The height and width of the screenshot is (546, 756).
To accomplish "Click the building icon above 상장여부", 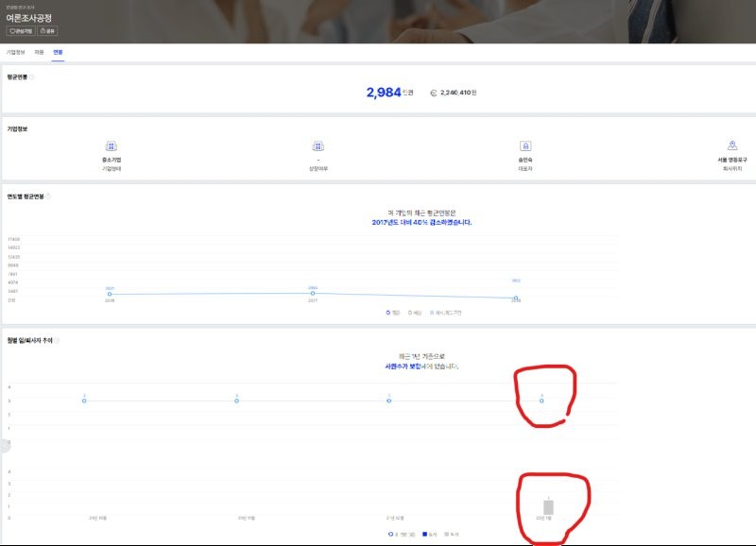I will pyautogui.click(x=318, y=146).
